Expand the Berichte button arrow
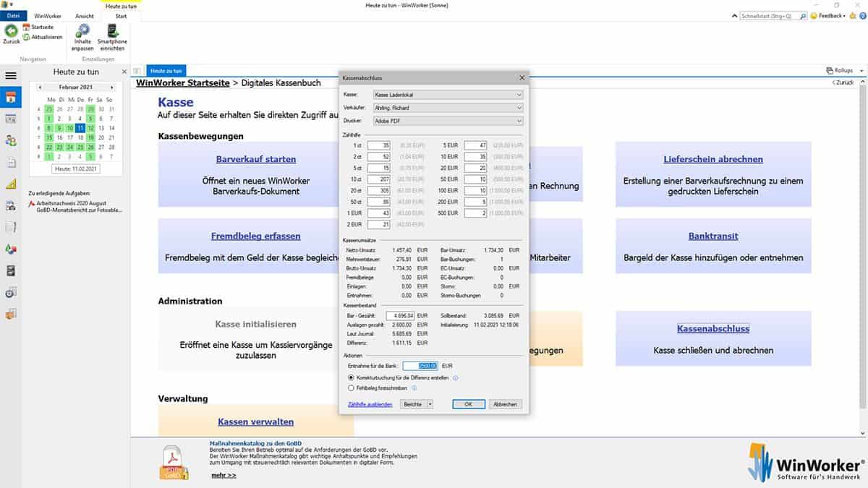This screenshot has height=488, width=868. pos(430,404)
